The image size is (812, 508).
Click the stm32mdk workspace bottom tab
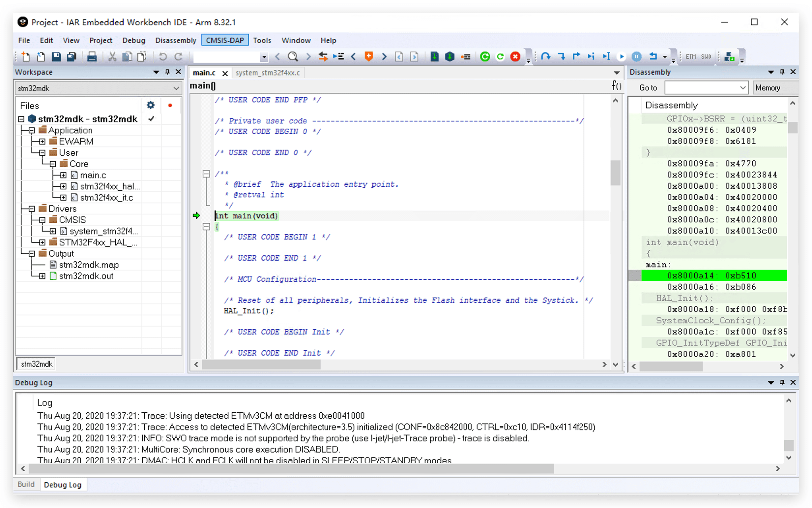[37, 364]
